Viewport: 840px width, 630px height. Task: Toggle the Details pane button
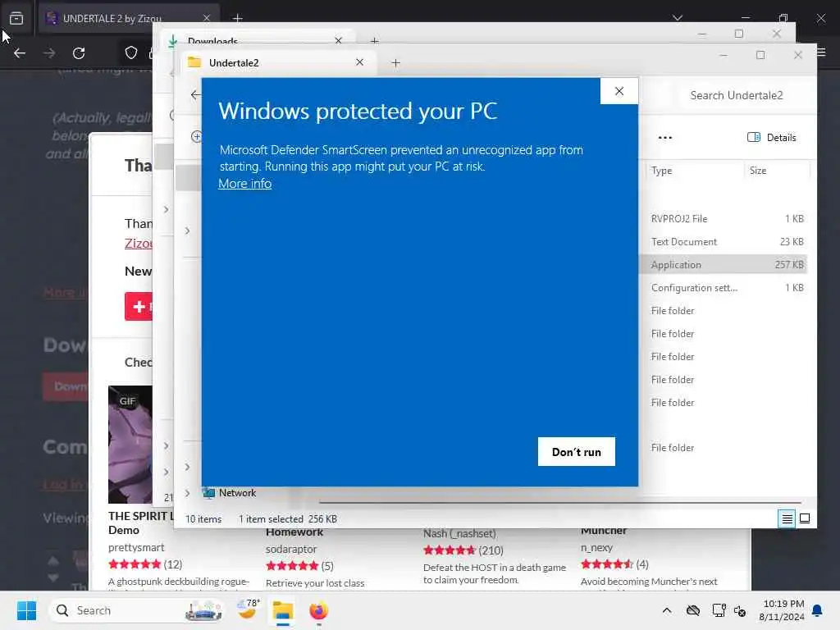tap(771, 138)
